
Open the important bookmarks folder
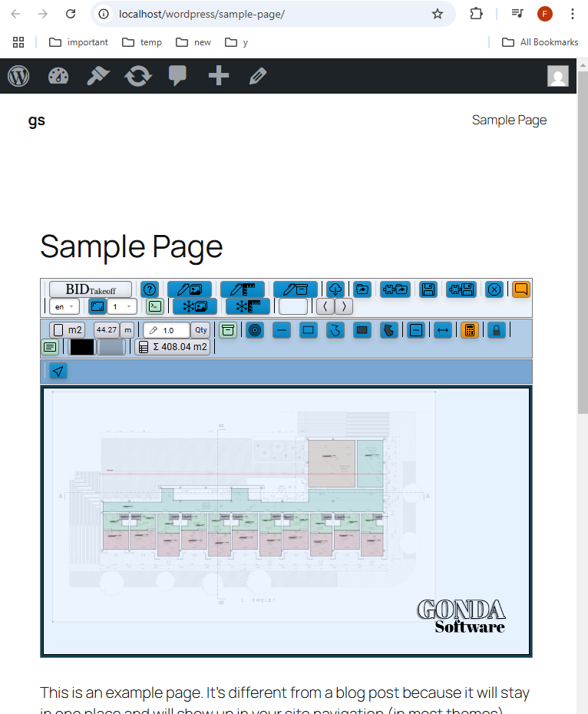pos(78,42)
